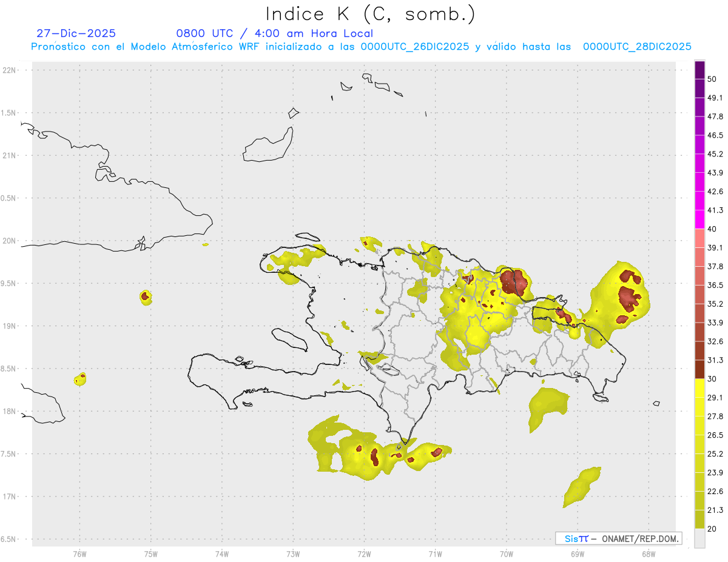
Task: Click the colorbar label "20" at the bottom
Action: 712,529
